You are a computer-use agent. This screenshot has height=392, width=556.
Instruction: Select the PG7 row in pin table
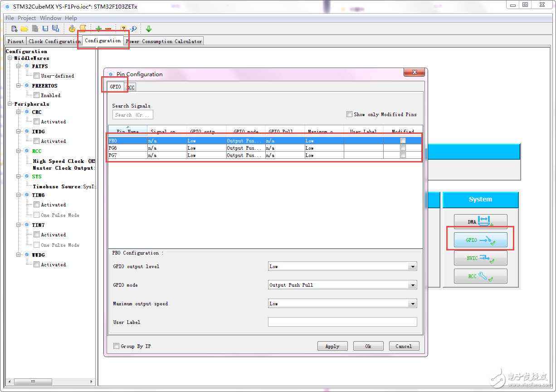(x=265, y=155)
